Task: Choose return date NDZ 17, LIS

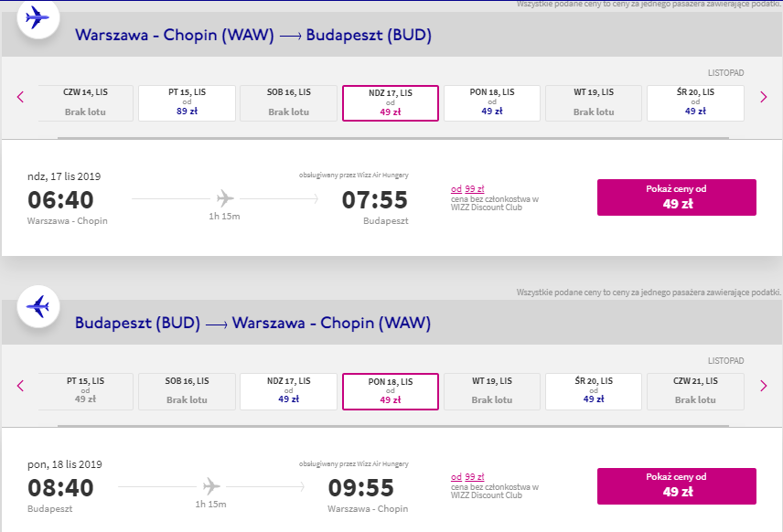Action: pos(289,392)
